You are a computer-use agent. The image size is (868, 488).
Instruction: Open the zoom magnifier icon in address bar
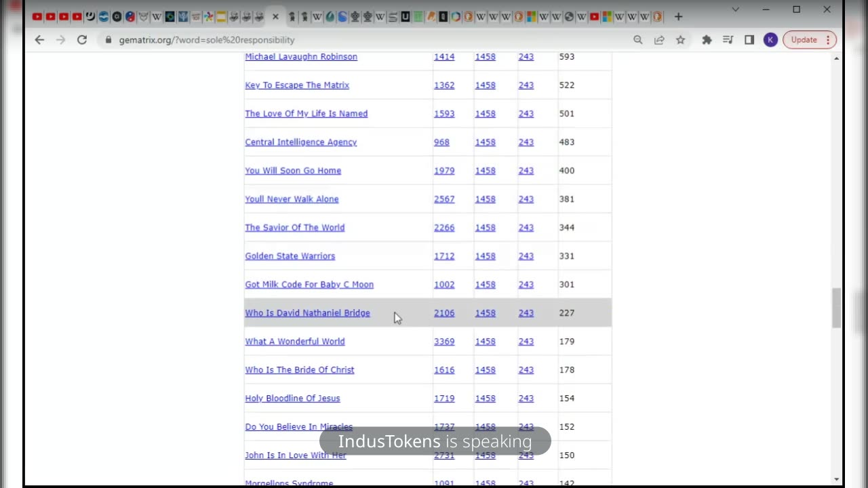(x=637, y=40)
